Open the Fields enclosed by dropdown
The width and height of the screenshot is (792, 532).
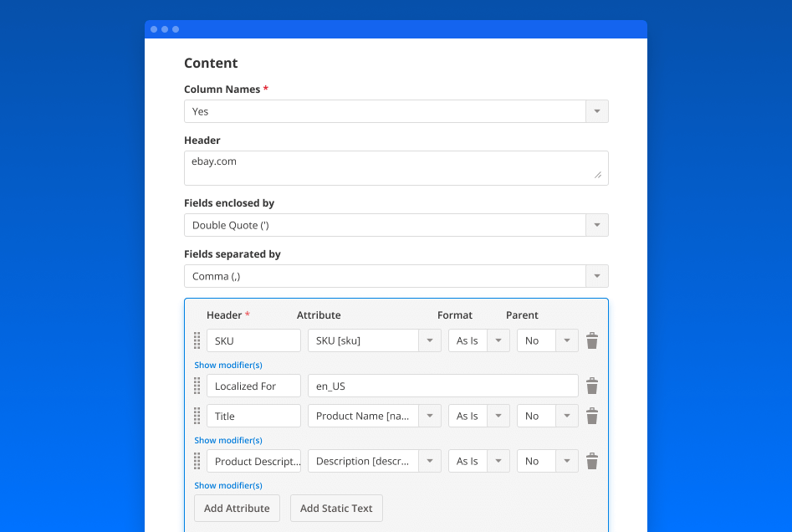coord(596,224)
